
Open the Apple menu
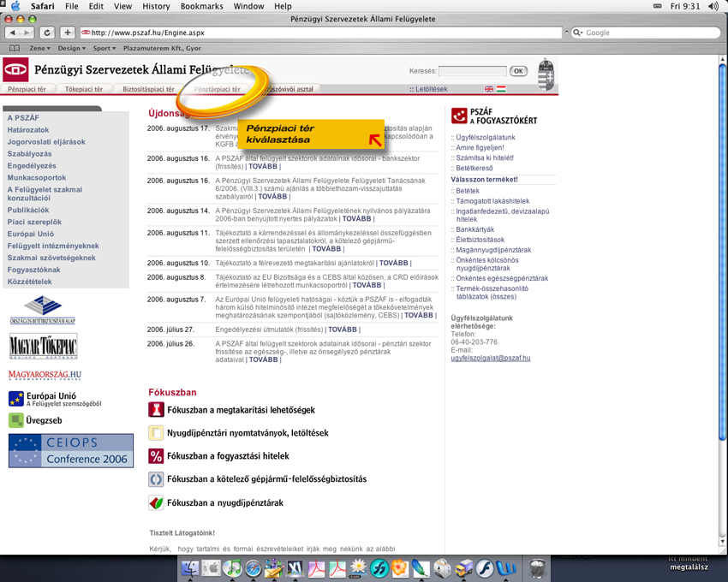point(15,6)
